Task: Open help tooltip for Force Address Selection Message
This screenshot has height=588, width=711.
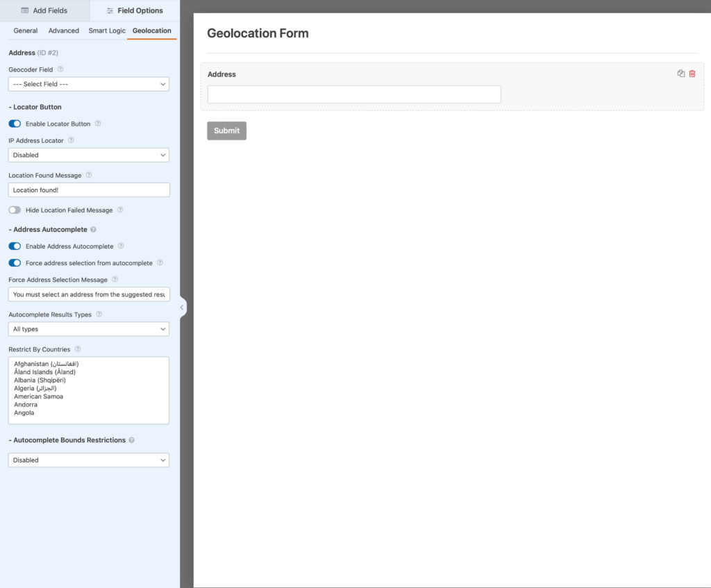Action: (115, 279)
